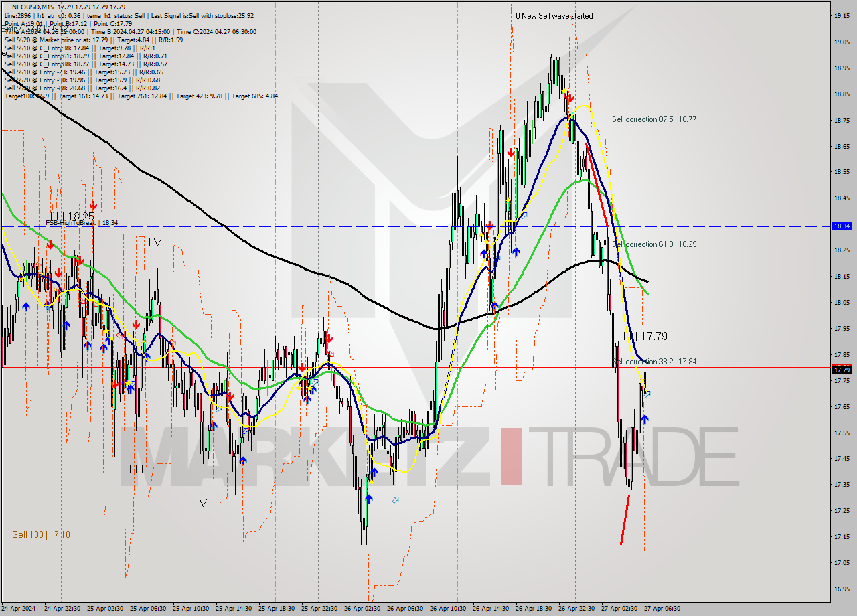Click the 18.95 price axis label
The width and height of the screenshot is (857, 616).
point(842,68)
